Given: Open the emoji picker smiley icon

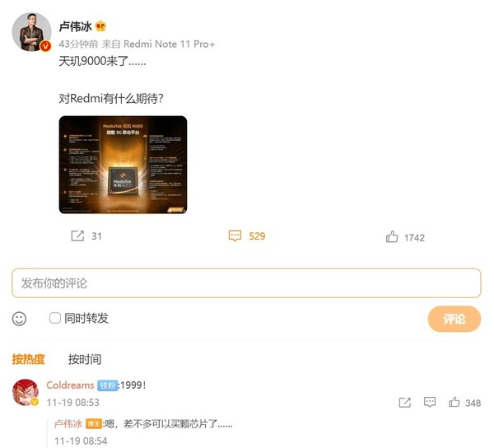Looking at the screenshot, I should tap(19, 319).
